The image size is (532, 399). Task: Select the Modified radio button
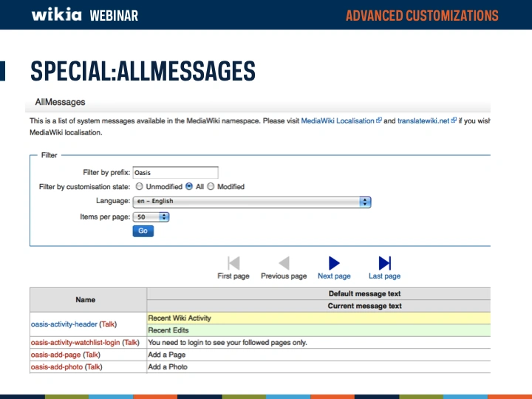pyautogui.click(x=211, y=187)
